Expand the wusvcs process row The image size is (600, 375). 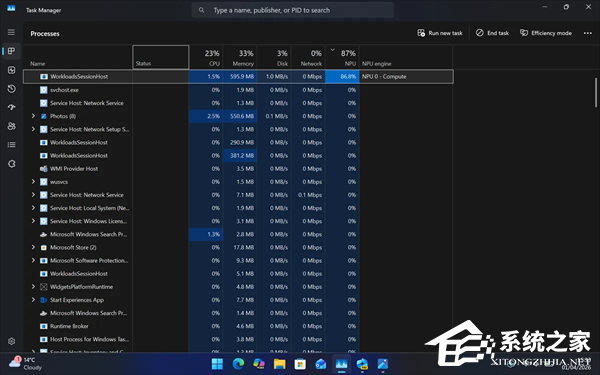pyautogui.click(x=33, y=181)
